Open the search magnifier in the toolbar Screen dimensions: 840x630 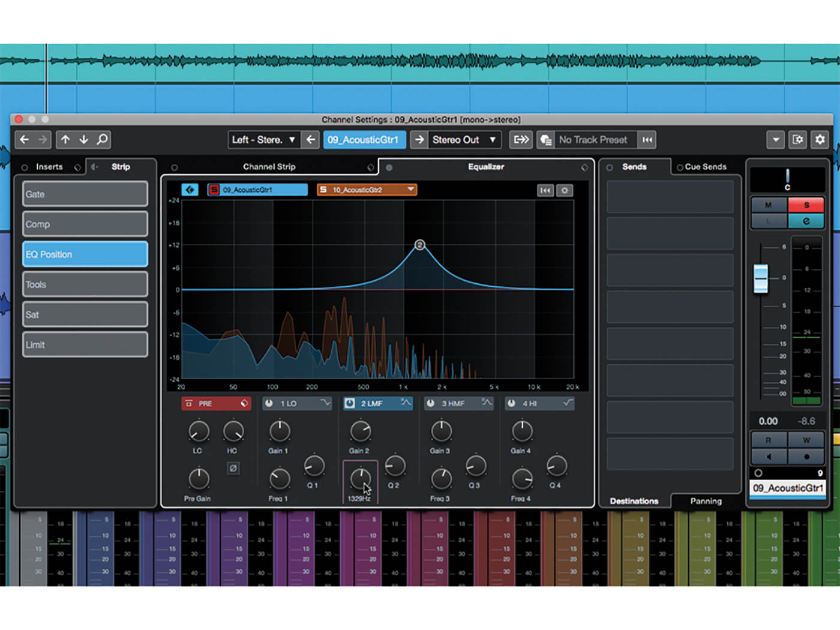click(x=103, y=139)
